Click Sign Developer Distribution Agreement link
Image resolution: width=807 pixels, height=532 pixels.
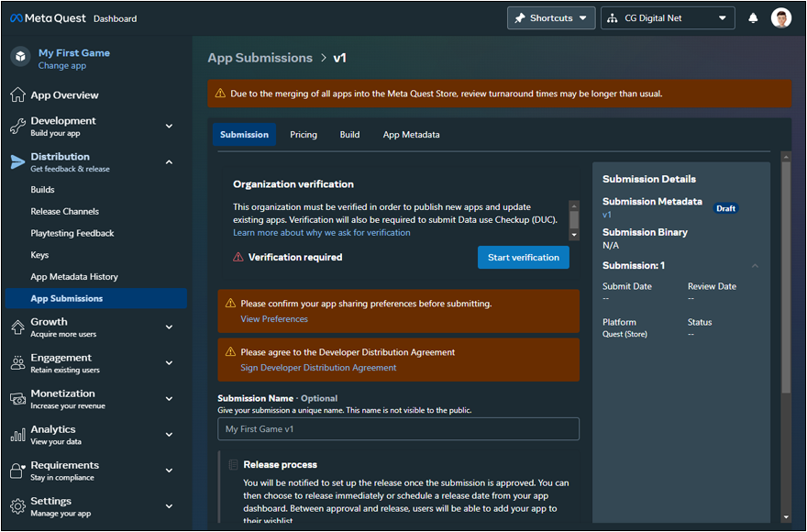click(x=318, y=367)
